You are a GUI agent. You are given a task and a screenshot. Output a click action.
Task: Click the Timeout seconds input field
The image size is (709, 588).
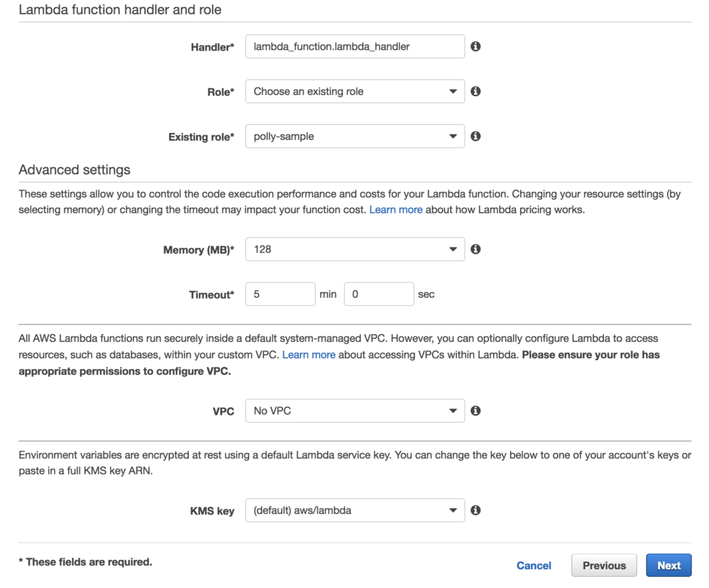[x=379, y=294]
